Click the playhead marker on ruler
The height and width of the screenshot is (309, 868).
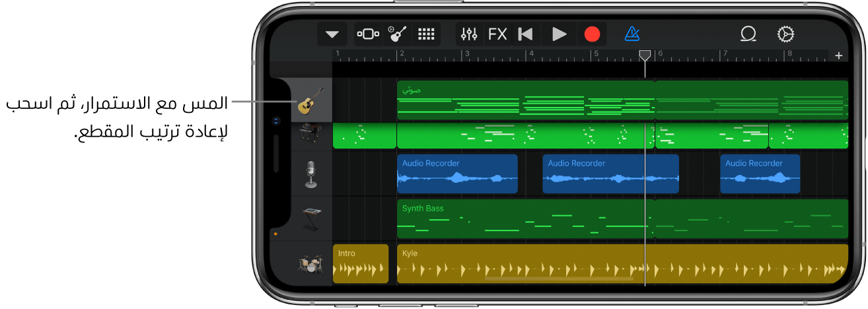click(x=645, y=55)
